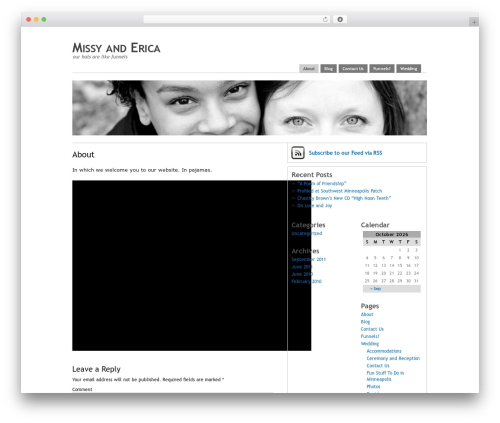
Task: Click calendar day 15
Action: click(x=400, y=265)
